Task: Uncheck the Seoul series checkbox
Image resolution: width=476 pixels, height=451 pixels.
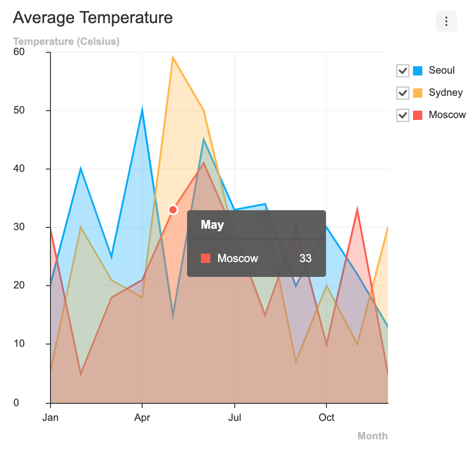Action: (x=403, y=71)
